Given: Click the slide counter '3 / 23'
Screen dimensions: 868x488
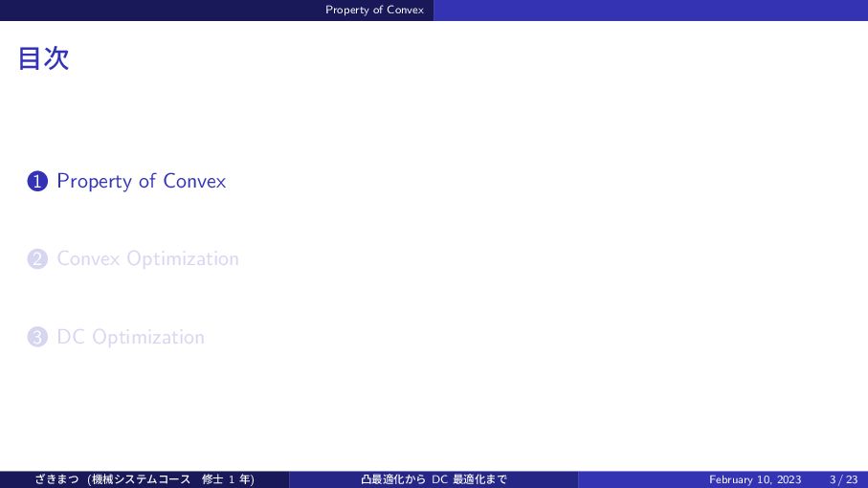Looking at the screenshot, I should 844,479.
